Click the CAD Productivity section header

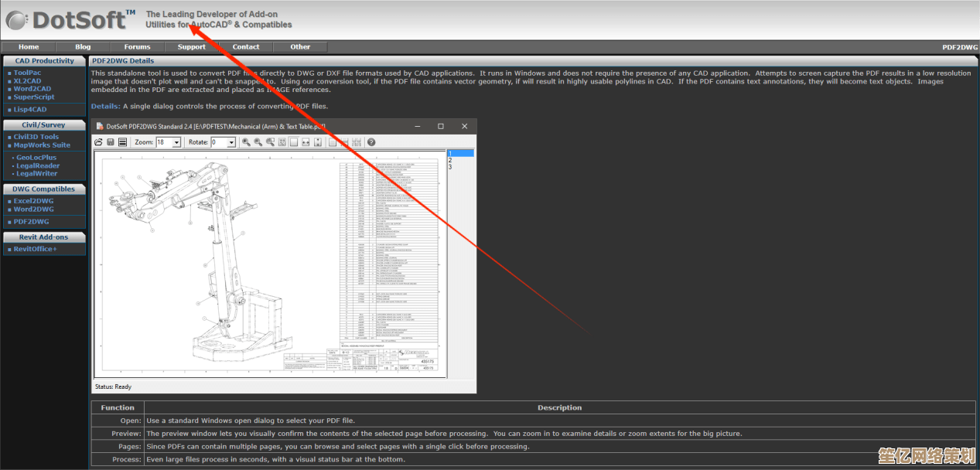coord(45,61)
